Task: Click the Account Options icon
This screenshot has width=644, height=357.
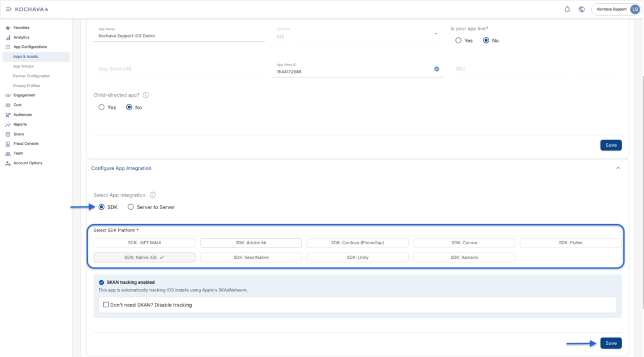Action: (x=8, y=163)
